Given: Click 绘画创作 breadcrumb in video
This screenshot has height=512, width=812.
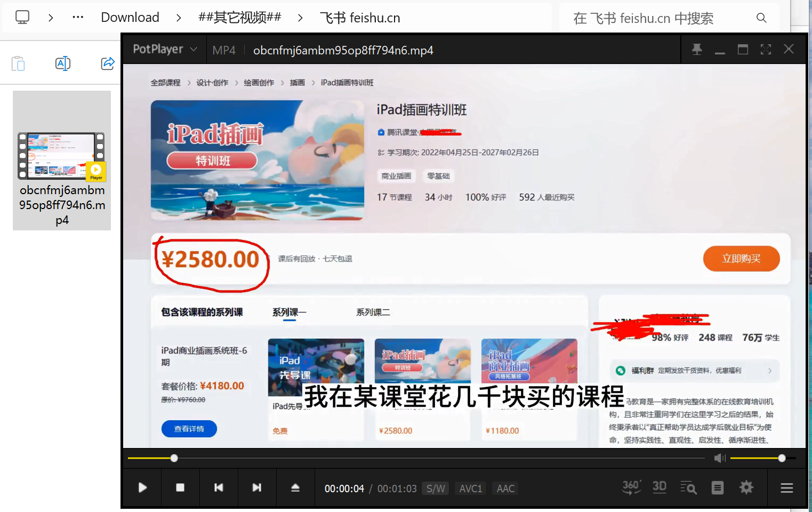Looking at the screenshot, I should click(x=259, y=83).
